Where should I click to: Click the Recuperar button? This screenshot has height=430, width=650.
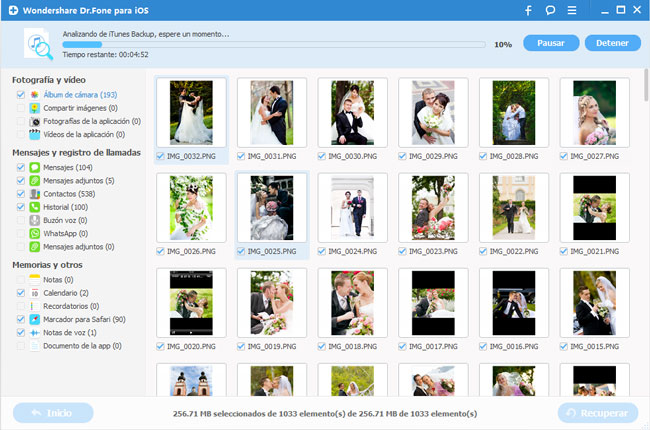(598, 413)
